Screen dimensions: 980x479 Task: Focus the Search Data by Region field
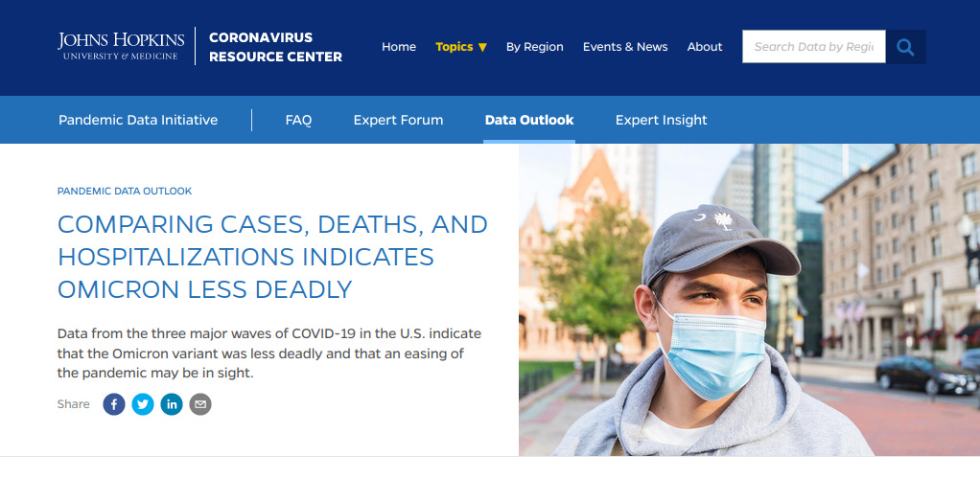pyautogui.click(x=814, y=47)
